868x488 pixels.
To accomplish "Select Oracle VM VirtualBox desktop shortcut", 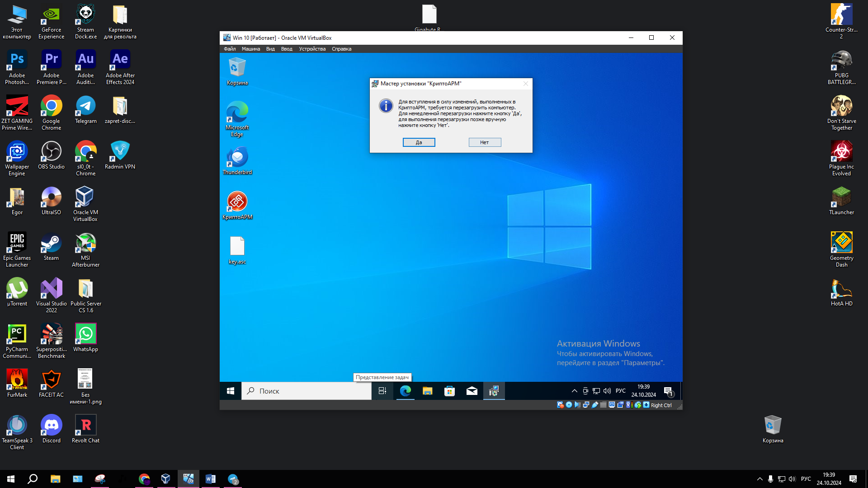I will tap(86, 204).
